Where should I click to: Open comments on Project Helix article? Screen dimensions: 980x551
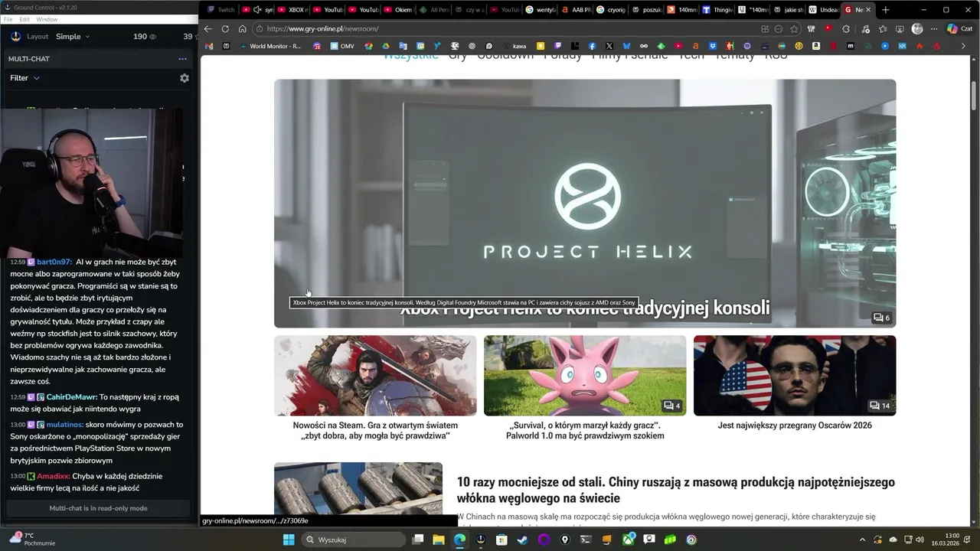pos(881,318)
